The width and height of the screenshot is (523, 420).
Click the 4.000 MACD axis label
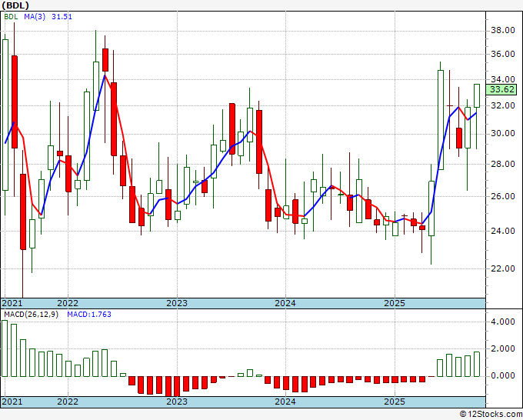pos(503,322)
